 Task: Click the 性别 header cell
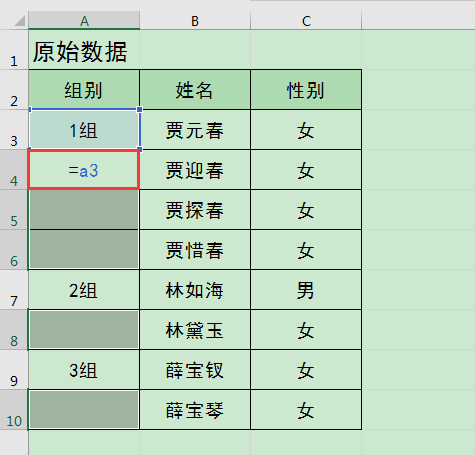tap(306, 90)
